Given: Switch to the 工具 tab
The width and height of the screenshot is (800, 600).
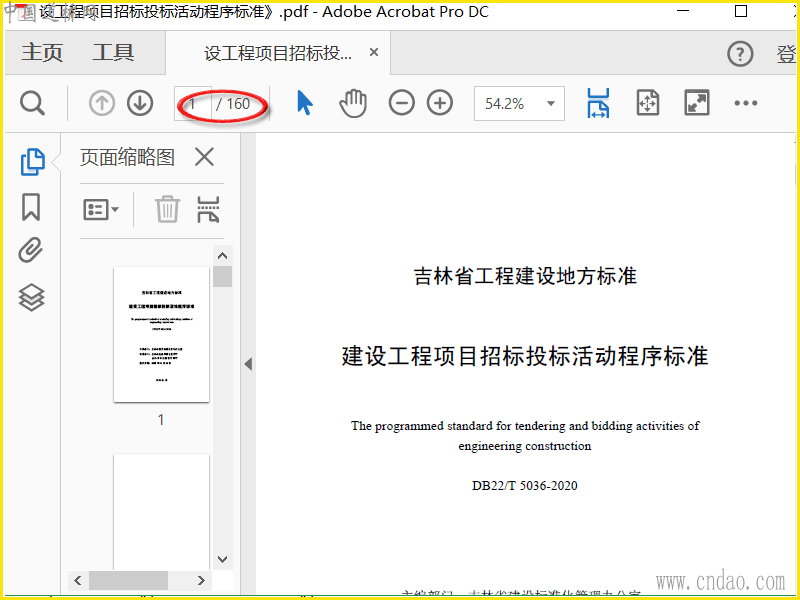Looking at the screenshot, I should 113,53.
